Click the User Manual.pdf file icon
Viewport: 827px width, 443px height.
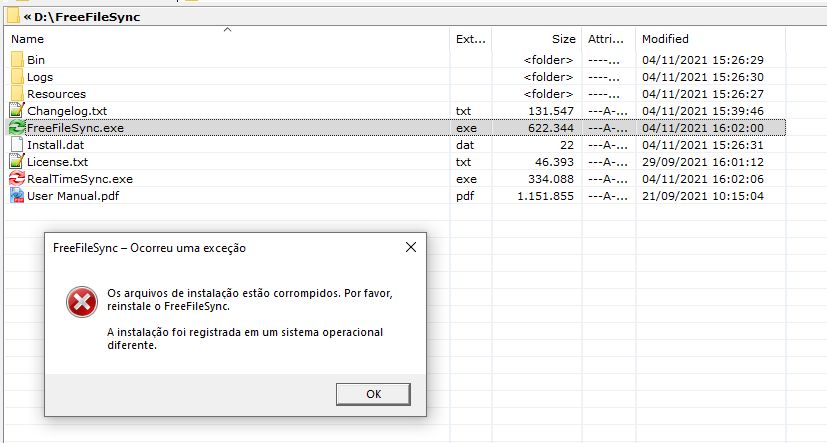click(17, 196)
